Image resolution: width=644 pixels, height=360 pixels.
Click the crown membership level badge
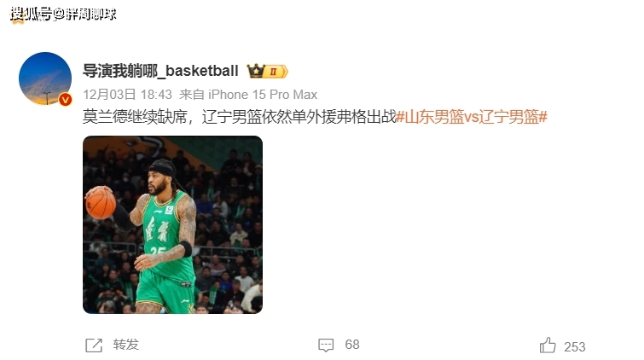click(267, 71)
